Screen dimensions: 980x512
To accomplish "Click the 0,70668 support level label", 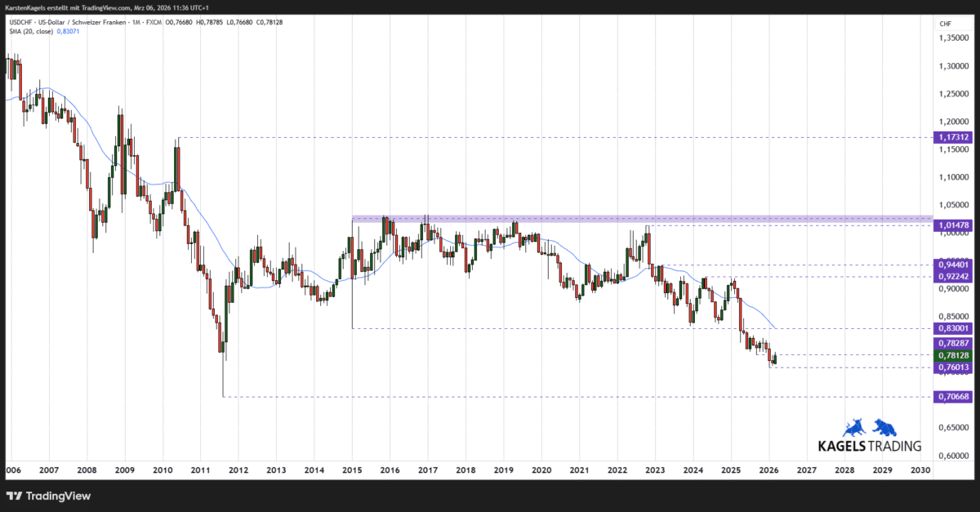I will click(952, 396).
